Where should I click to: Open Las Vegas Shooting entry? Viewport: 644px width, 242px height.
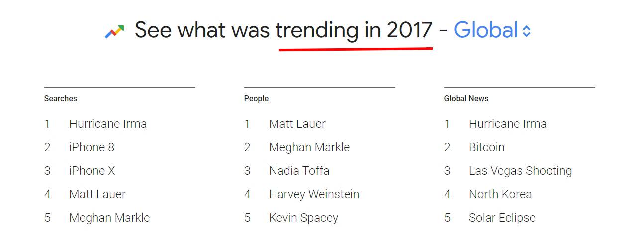click(521, 171)
